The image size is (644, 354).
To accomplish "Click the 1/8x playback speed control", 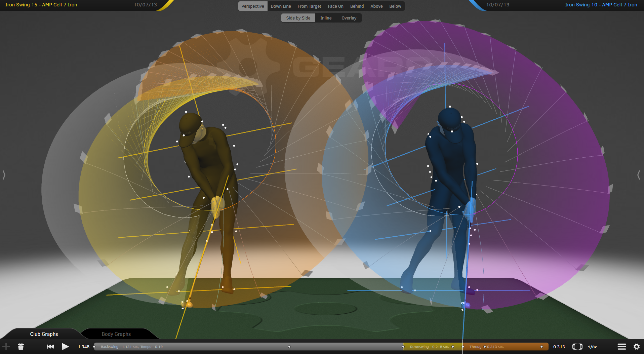I will tap(593, 347).
